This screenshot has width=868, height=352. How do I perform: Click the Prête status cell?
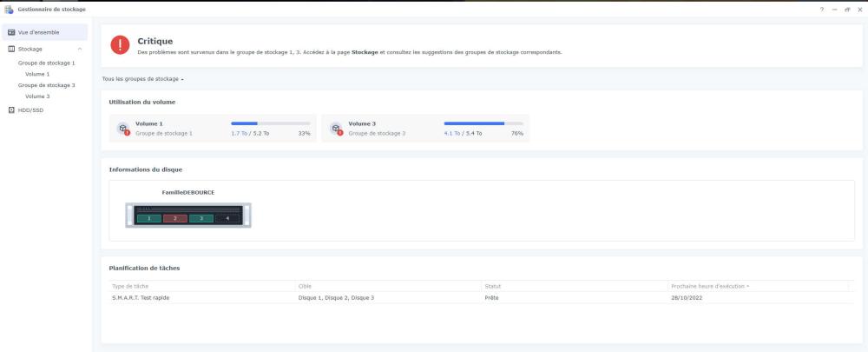click(x=491, y=297)
